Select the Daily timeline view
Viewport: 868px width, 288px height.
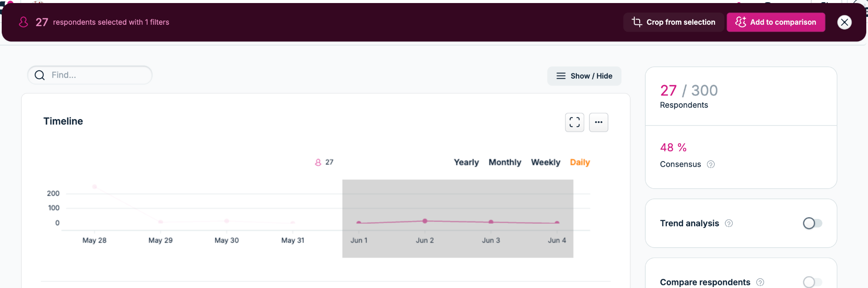580,162
